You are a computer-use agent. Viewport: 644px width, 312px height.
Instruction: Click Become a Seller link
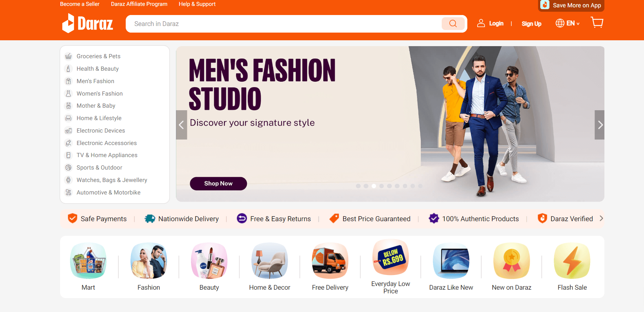80,4
